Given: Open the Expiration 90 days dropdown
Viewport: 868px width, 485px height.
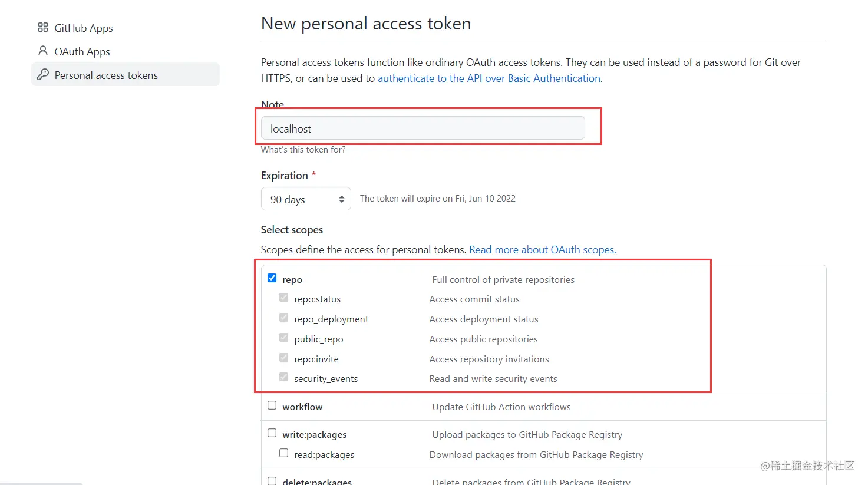Looking at the screenshot, I should click(306, 199).
